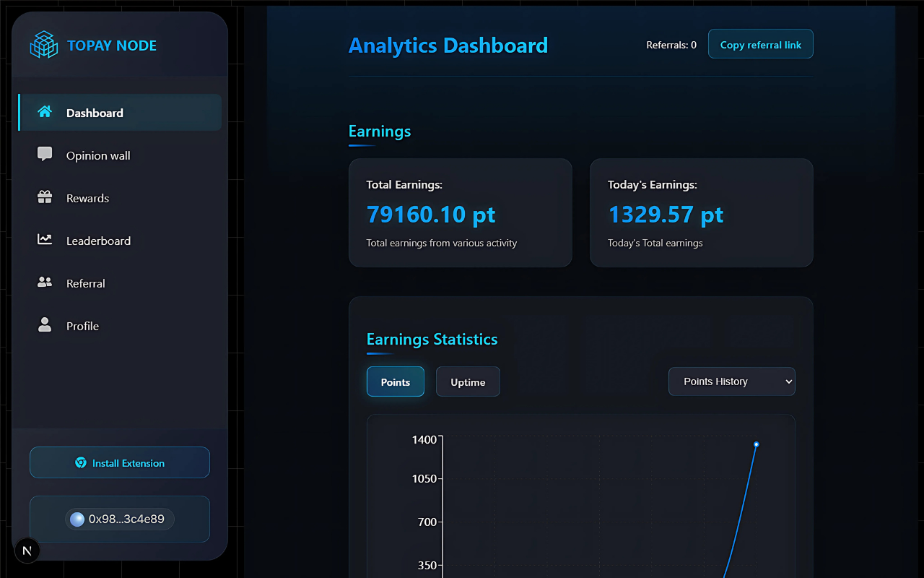Image resolution: width=924 pixels, height=578 pixels.
Task: Click the Earnings Statistics heading
Action: point(432,339)
